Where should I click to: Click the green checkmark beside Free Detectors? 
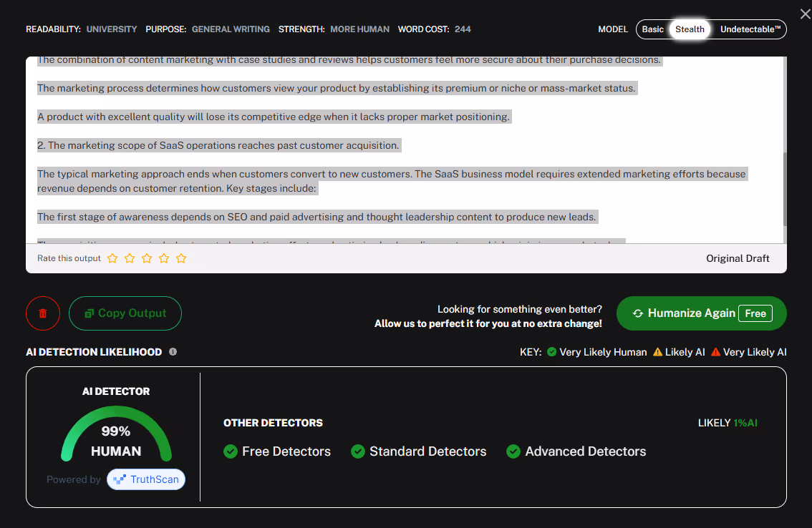pos(231,451)
